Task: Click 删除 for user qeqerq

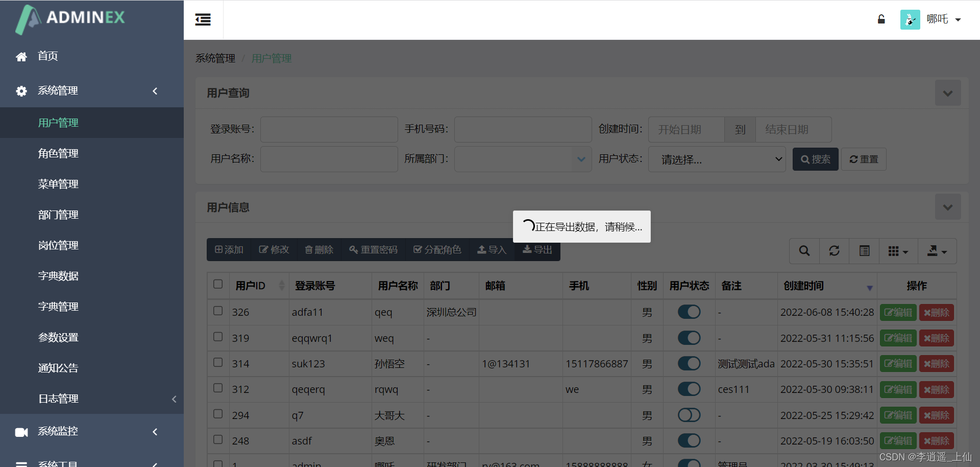Action: (937, 390)
